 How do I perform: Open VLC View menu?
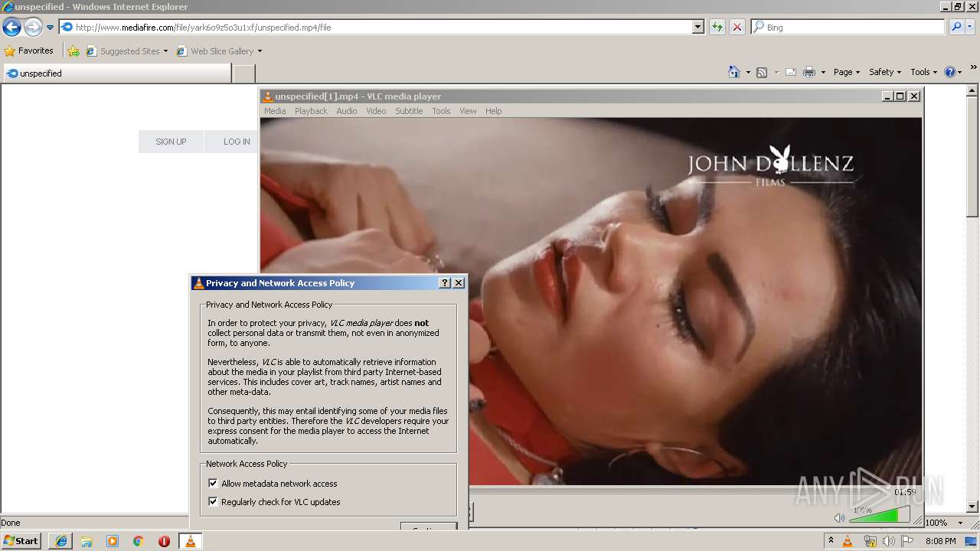[468, 111]
